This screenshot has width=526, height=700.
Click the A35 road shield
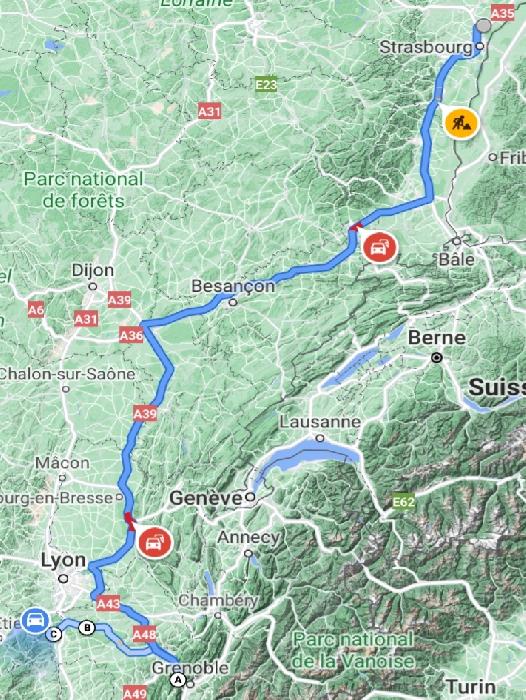click(x=502, y=13)
